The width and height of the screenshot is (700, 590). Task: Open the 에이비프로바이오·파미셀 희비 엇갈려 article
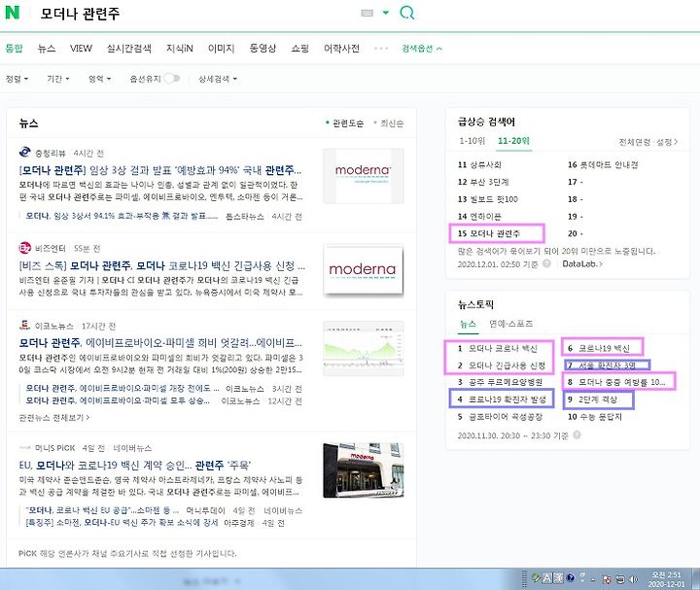160,343
